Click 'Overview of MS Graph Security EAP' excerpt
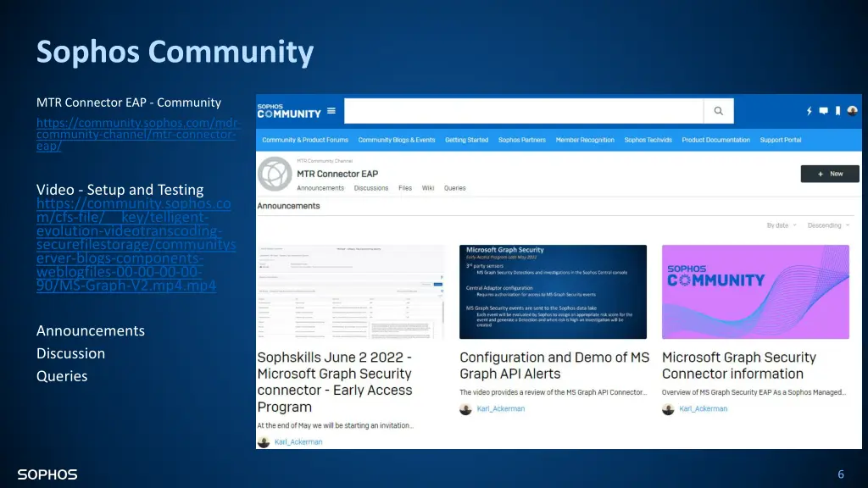868x488 pixels. [x=754, y=392]
